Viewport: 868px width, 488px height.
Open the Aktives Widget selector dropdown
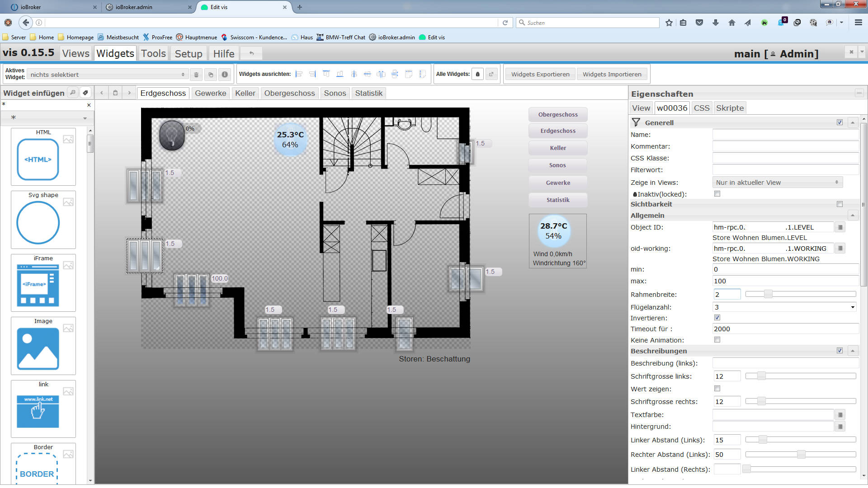click(x=107, y=75)
